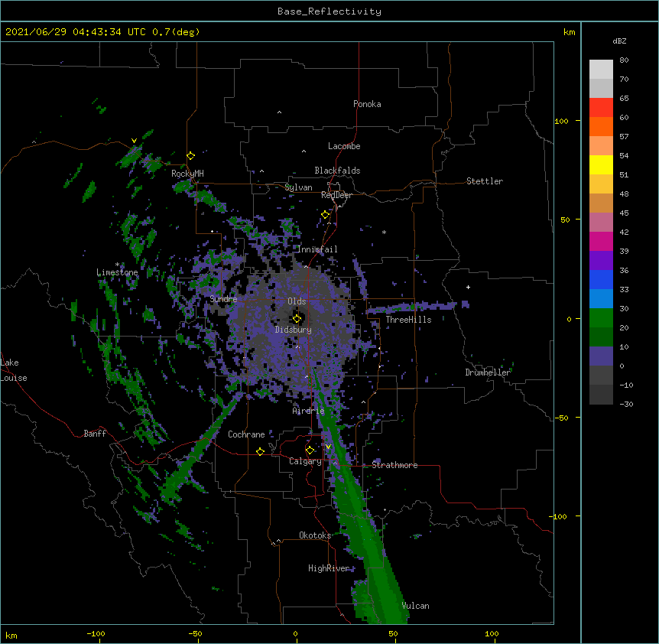Pick the light gray 80 dBZ legend swatch
Screen dimensions: 659x644
click(601, 70)
